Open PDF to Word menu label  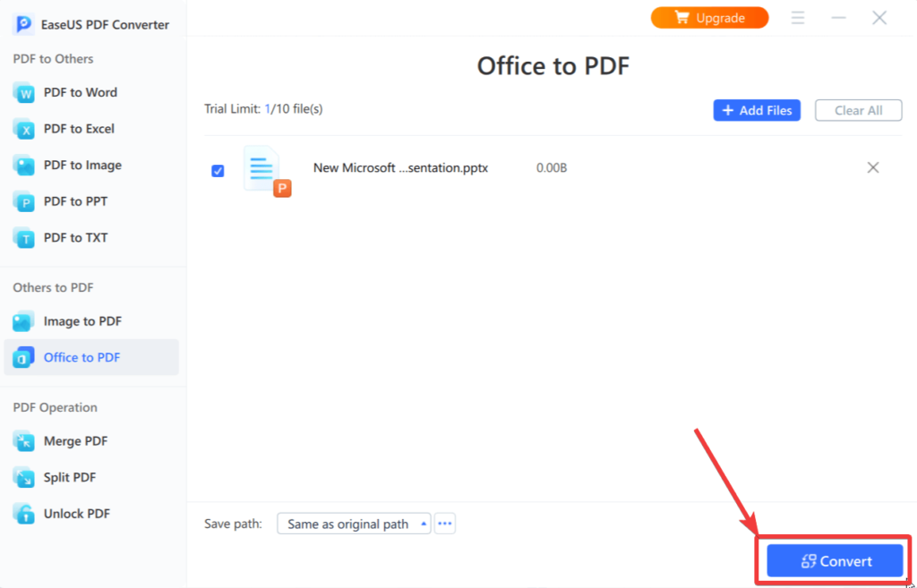coord(80,92)
